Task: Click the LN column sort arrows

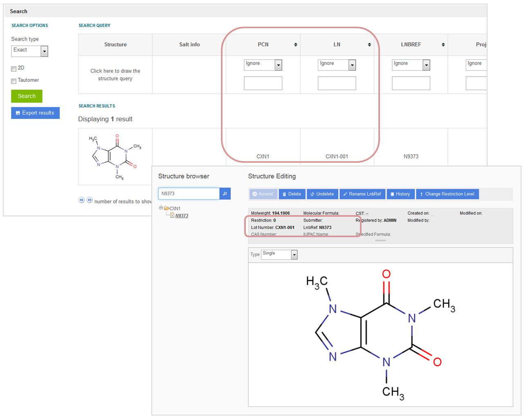Action: coord(369,45)
